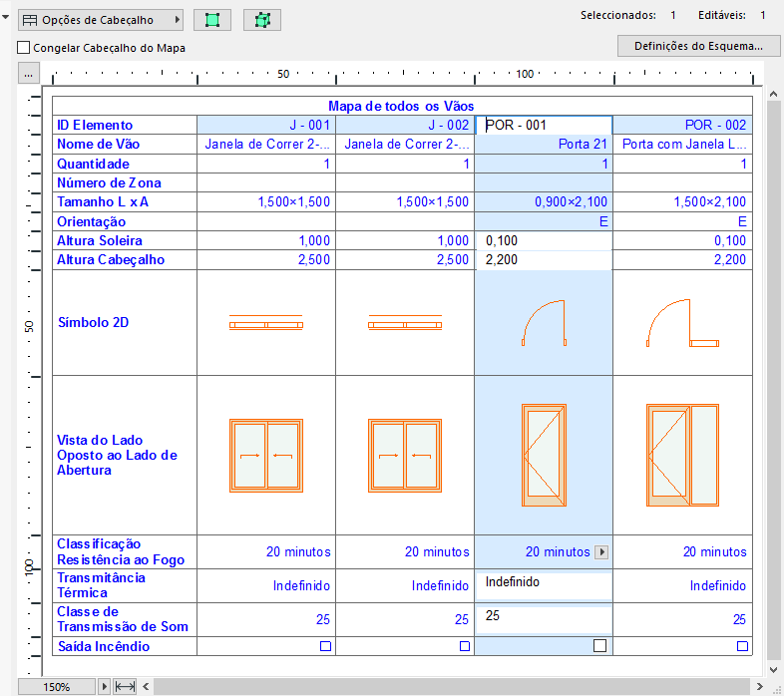This screenshot has height=696, width=784.
Task: Click the select-in-2D green square icon
Action: 212,20
